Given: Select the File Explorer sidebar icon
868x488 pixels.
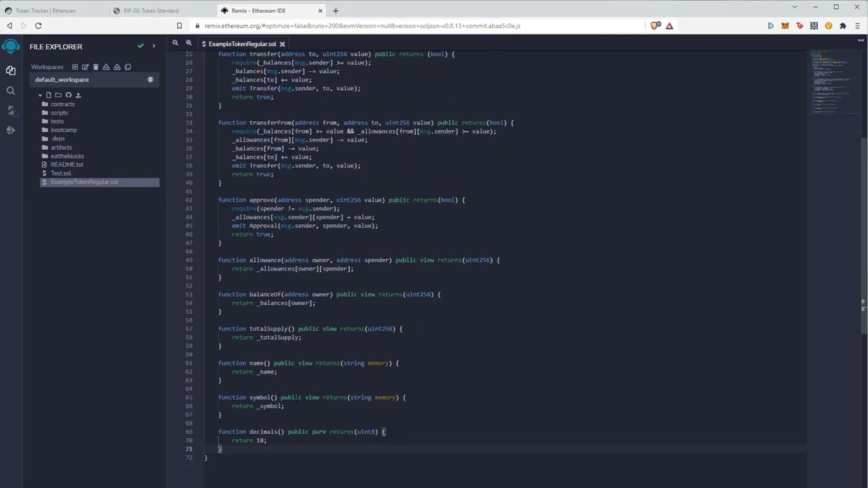Looking at the screenshot, I should pos(11,70).
